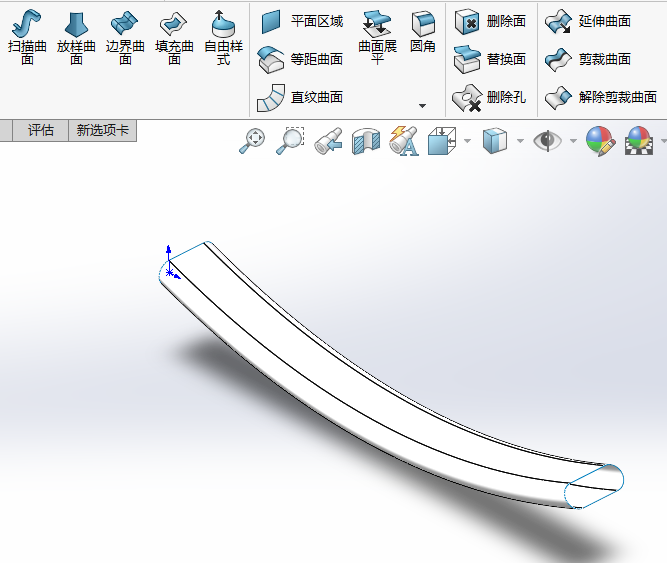Expand the View Orientation dropdown arrow
This screenshot has width=667, height=563.
pyautogui.click(x=467, y=141)
